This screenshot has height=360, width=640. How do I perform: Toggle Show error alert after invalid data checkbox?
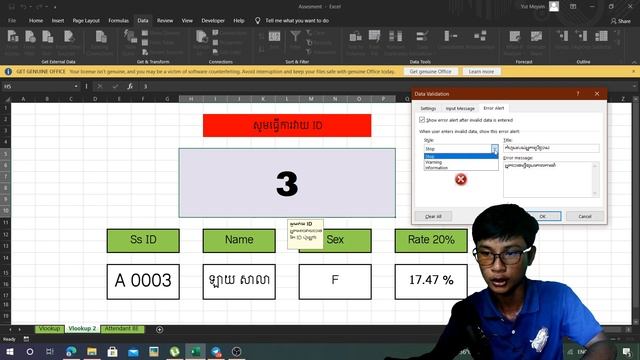coord(422,120)
